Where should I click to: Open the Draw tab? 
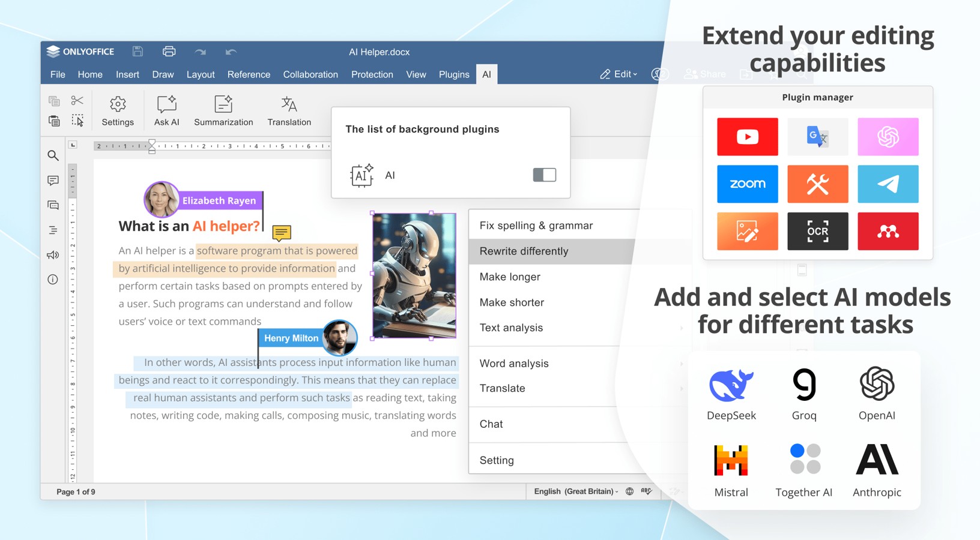163,74
